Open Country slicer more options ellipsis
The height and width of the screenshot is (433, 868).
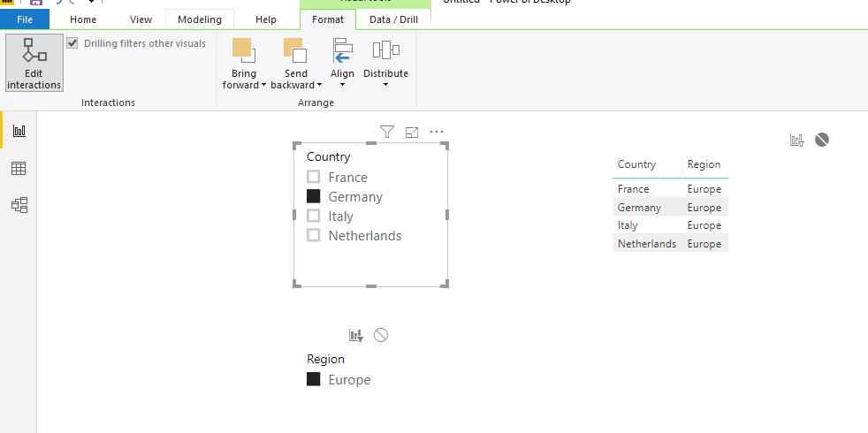[x=437, y=132]
